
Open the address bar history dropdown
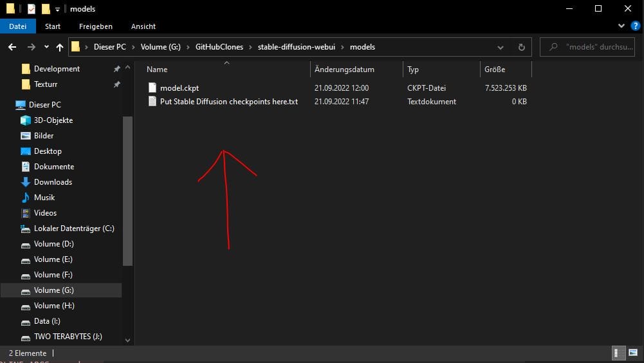[501, 47]
